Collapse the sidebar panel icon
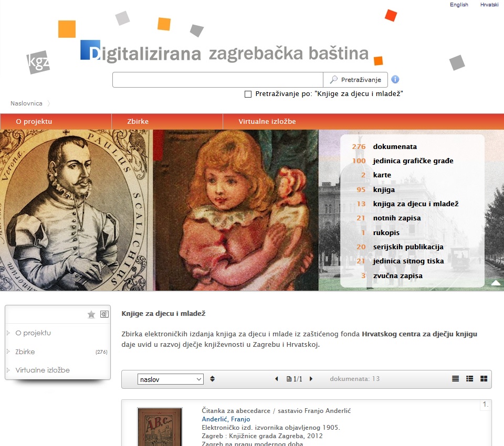 (104, 314)
